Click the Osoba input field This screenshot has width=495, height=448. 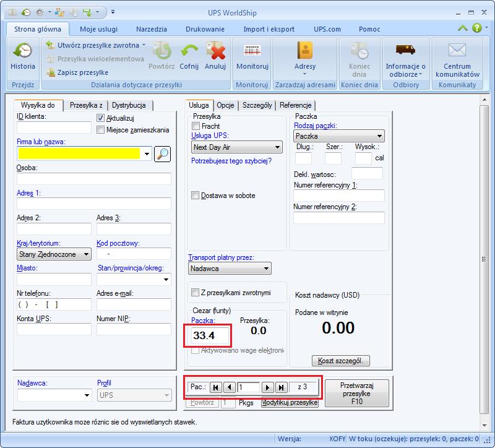click(94, 179)
